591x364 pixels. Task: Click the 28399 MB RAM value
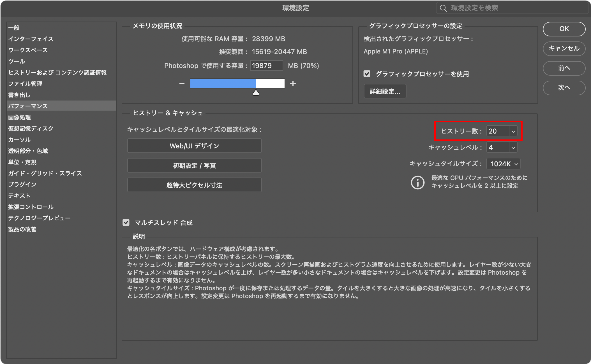pos(269,39)
